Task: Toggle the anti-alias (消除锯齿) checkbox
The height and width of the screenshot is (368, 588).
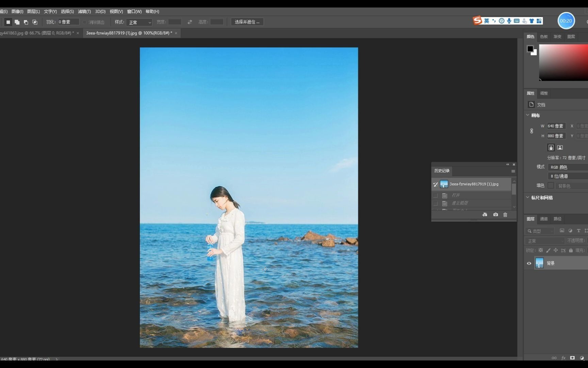Action: [85, 22]
